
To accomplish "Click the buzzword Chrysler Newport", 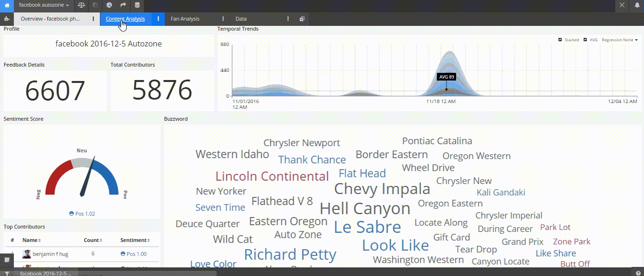I will coord(302,143).
